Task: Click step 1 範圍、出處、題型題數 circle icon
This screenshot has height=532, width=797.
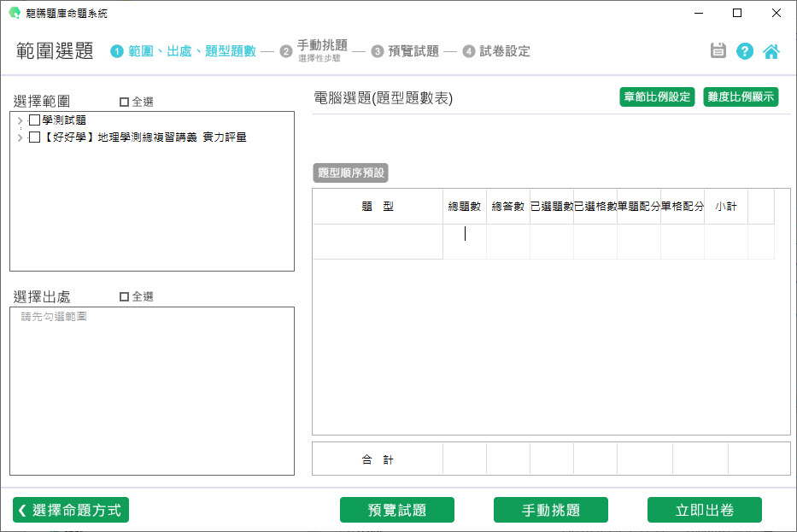Action: [x=117, y=51]
